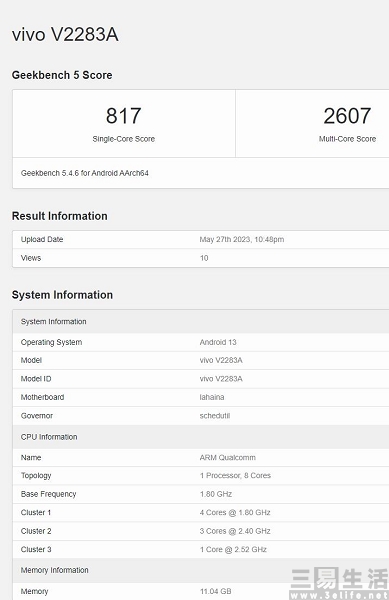Click the Topology label

(36, 476)
